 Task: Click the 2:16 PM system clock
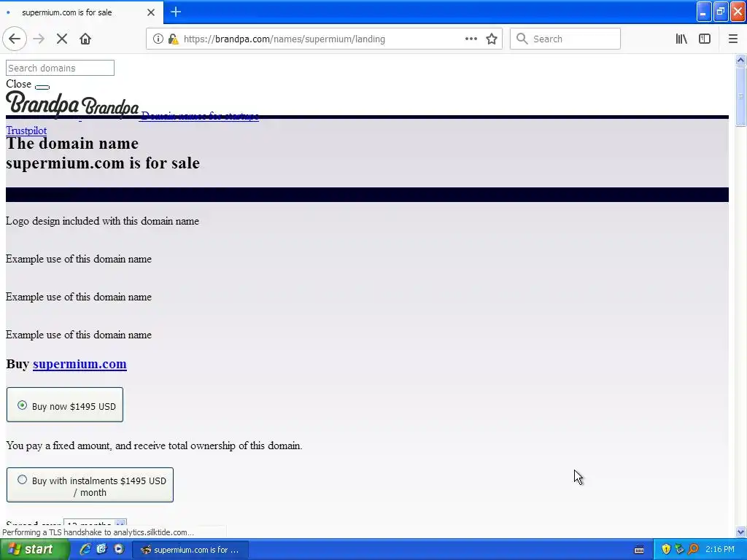720,549
